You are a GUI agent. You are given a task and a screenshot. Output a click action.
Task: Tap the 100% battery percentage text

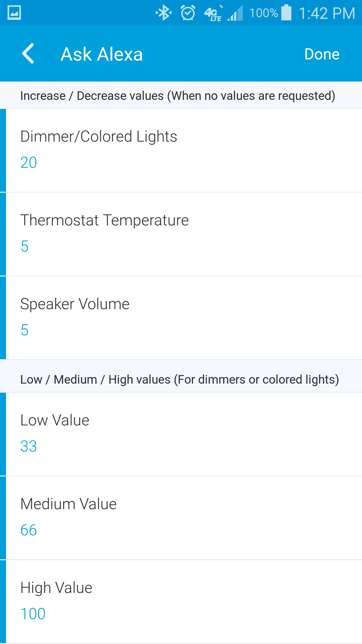point(263,13)
